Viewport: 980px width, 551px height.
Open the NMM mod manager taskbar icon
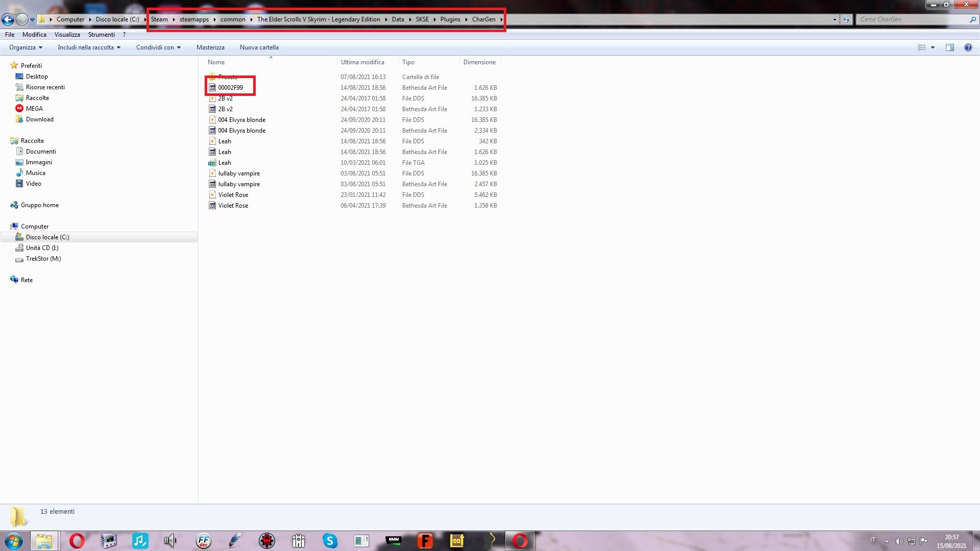[x=394, y=541]
